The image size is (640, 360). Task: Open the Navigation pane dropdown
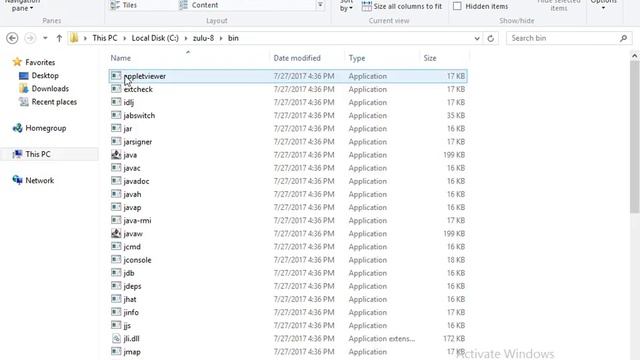[22, 6]
